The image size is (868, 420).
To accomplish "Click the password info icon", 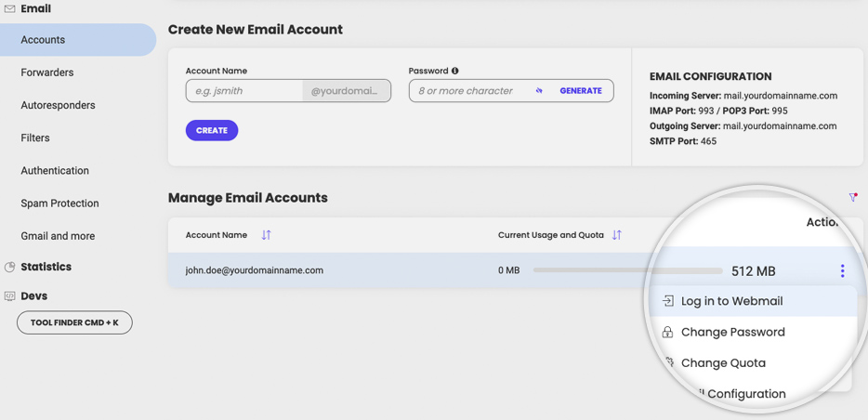I will [x=455, y=71].
